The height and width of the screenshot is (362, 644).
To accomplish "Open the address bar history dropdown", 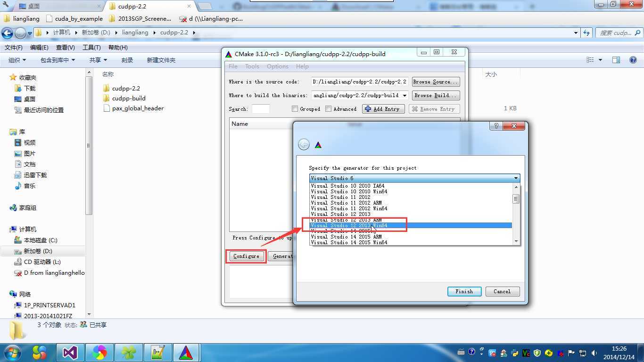I will point(576,33).
